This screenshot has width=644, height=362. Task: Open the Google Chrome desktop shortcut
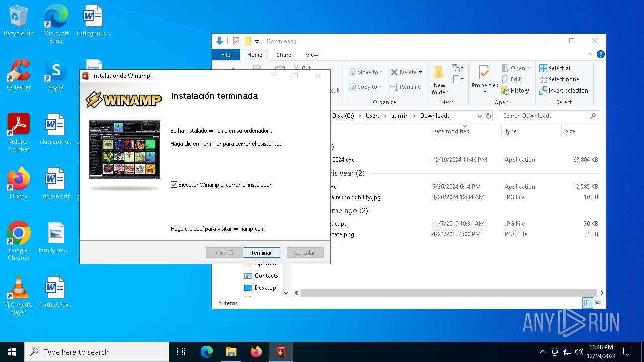pos(19,241)
